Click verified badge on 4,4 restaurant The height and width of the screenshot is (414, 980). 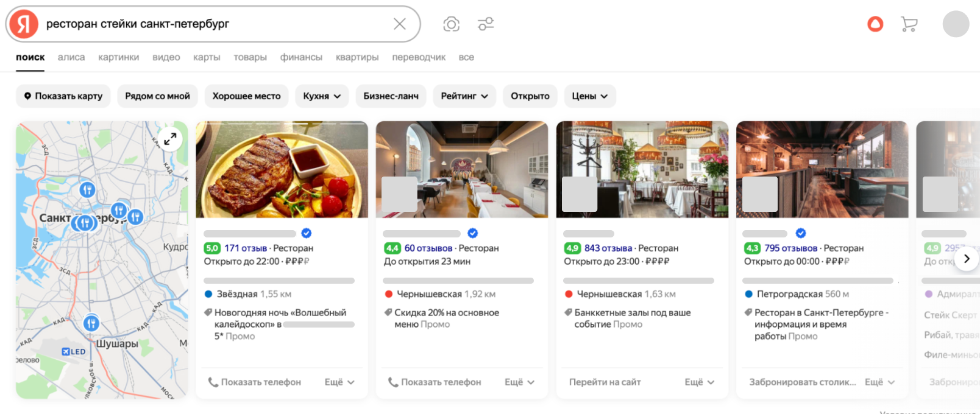(x=472, y=233)
